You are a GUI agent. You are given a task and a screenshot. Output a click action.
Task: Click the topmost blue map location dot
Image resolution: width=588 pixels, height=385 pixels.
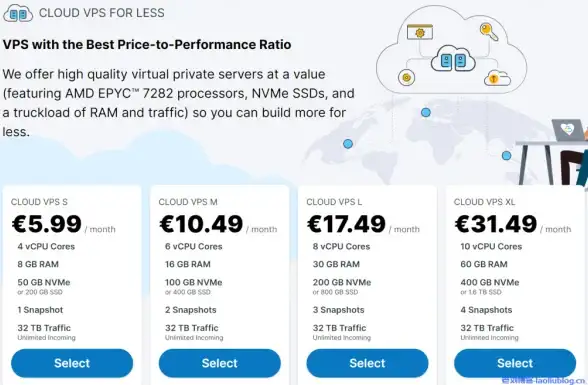tap(426, 112)
